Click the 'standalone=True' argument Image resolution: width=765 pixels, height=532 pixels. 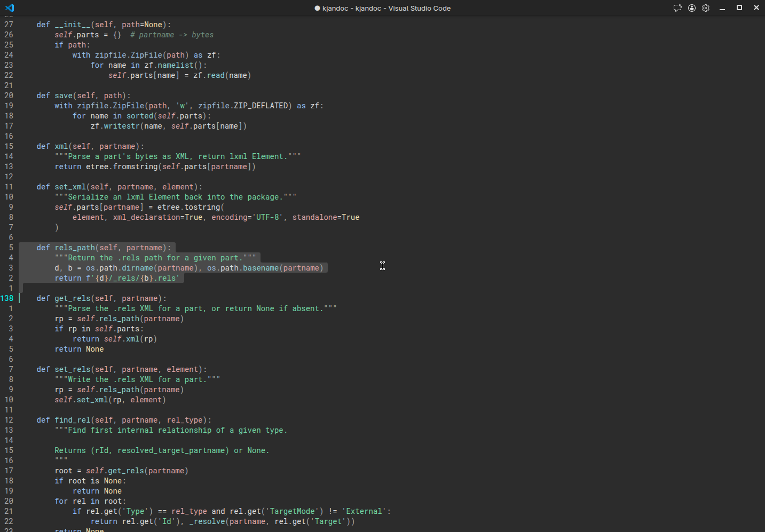pos(326,217)
